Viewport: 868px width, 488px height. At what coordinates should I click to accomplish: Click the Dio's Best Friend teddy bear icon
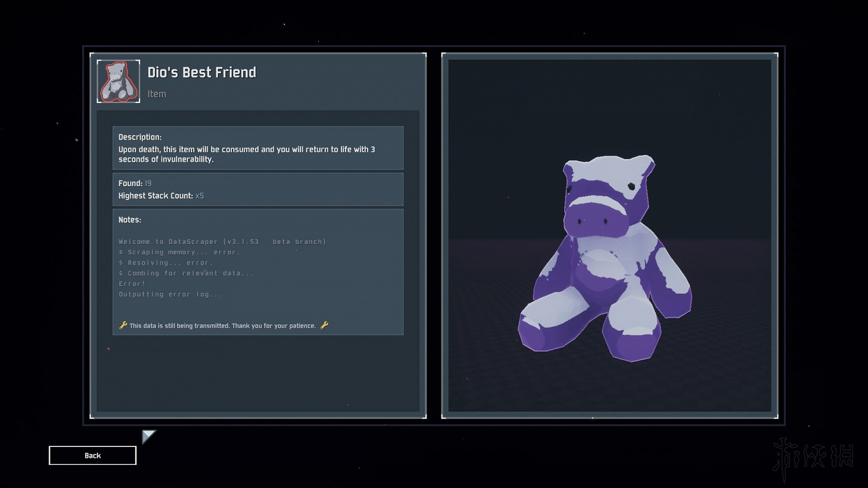click(x=118, y=82)
